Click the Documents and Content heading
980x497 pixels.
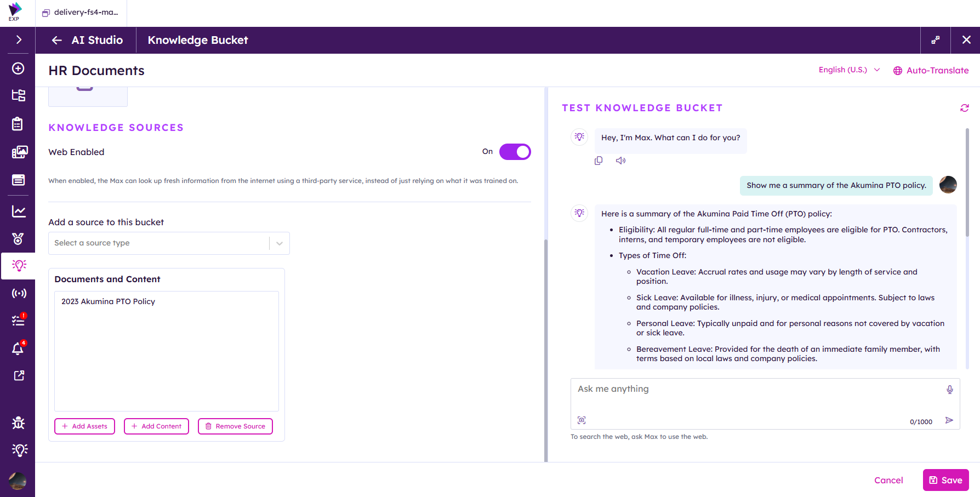(107, 279)
